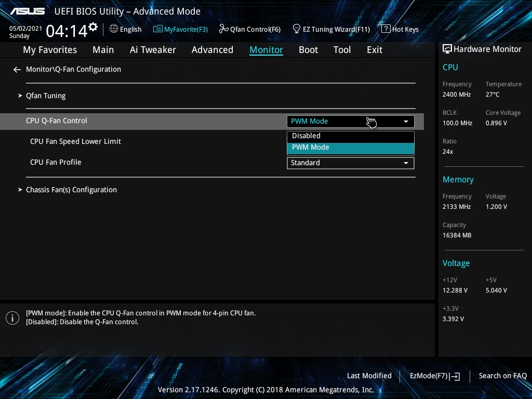Choose Disabled in the dropdown list
The width and height of the screenshot is (532, 399).
(x=351, y=136)
